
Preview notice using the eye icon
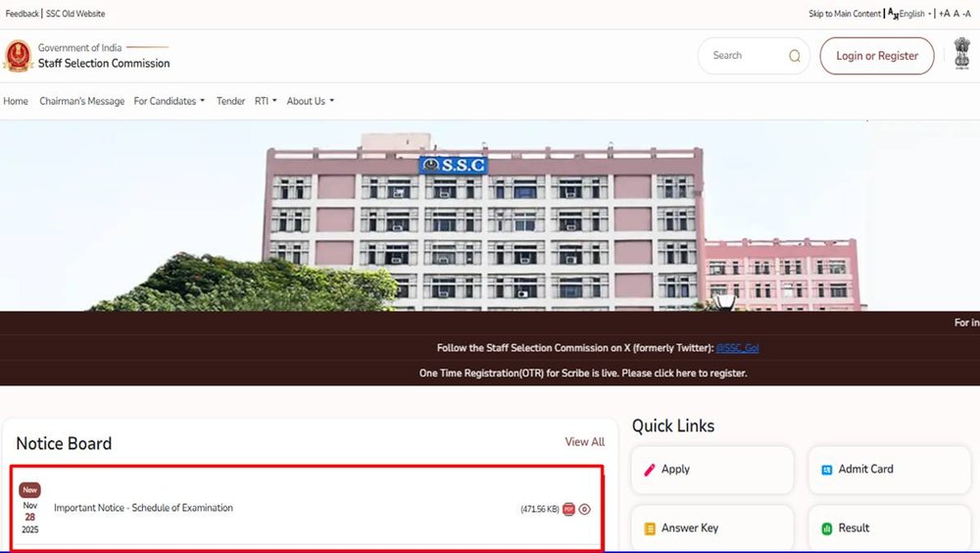[x=585, y=509]
